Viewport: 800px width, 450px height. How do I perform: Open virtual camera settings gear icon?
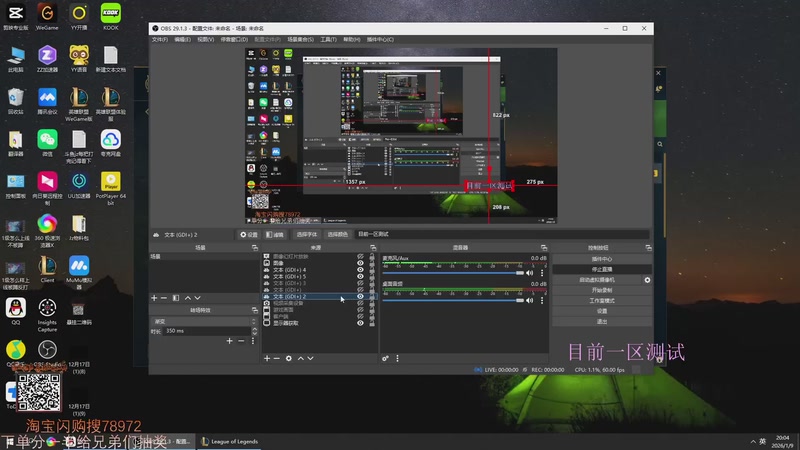647,280
